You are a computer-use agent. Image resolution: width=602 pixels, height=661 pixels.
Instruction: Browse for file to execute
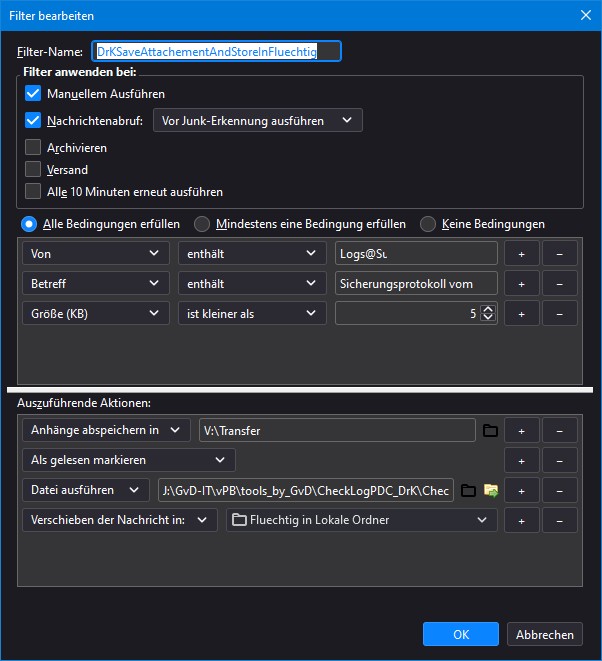tap(468, 490)
